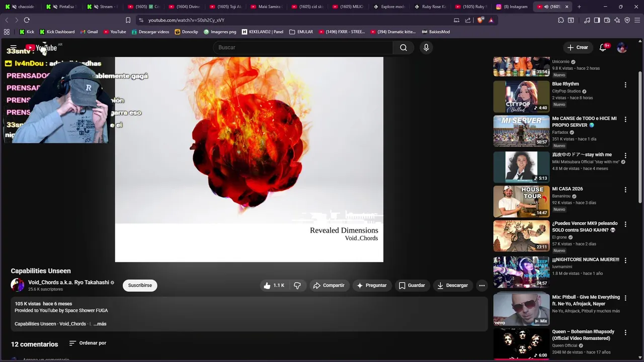
Task: Click the reload page button
Action: pyautogui.click(x=27, y=20)
